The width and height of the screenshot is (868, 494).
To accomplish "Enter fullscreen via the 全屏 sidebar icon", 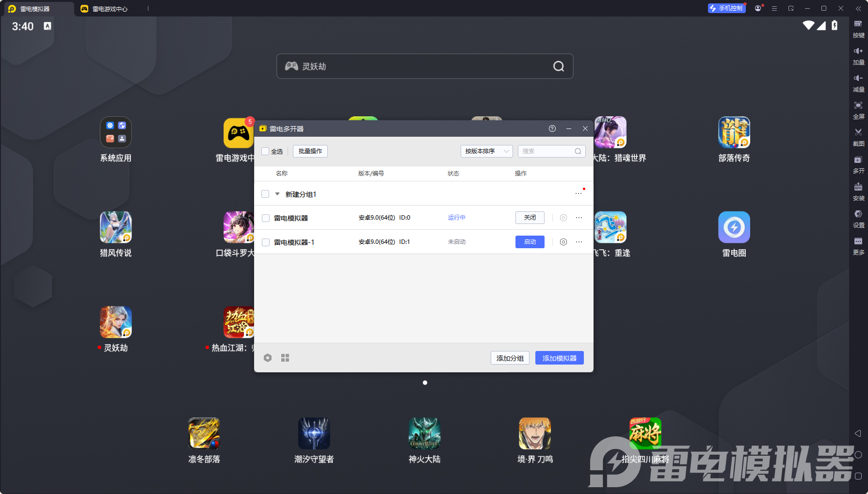I will pos(858,110).
